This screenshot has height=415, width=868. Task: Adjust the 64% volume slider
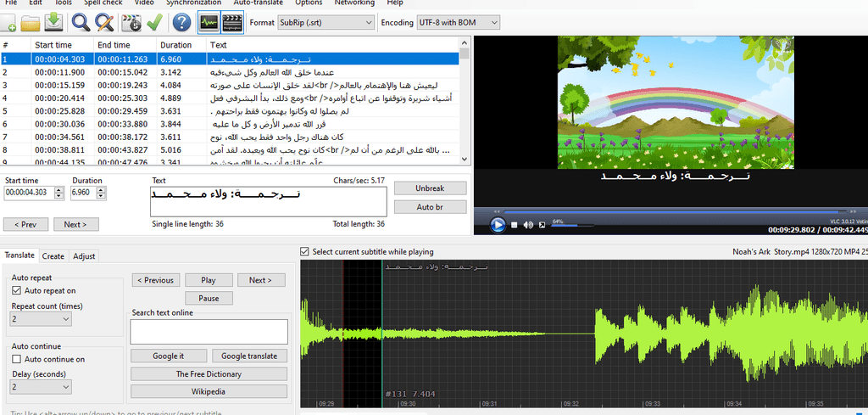(572, 225)
